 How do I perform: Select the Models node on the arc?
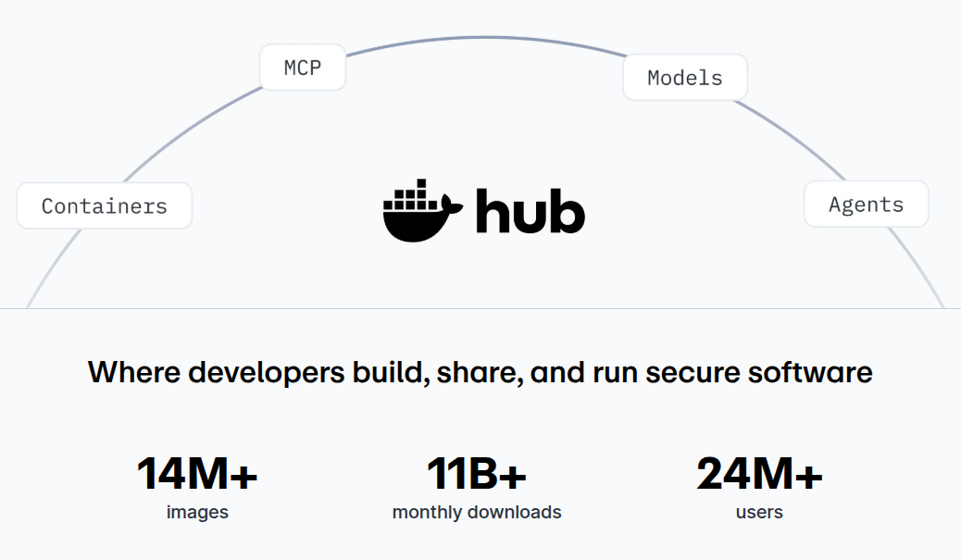coord(684,78)
